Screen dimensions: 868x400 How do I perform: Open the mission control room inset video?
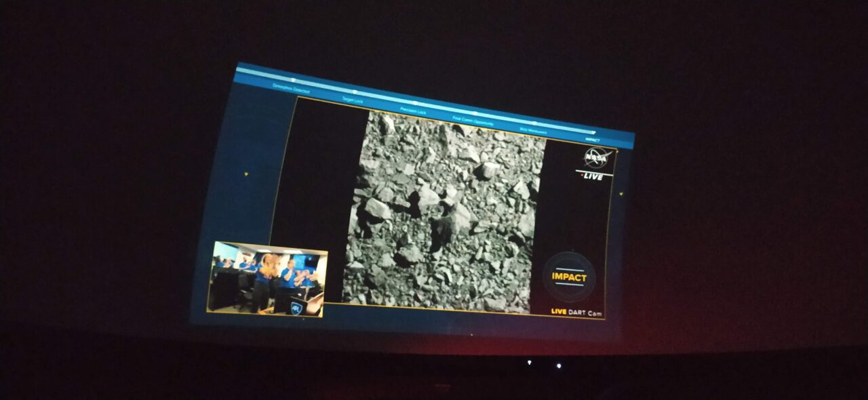pyautogui.click(x=268, y=278)
